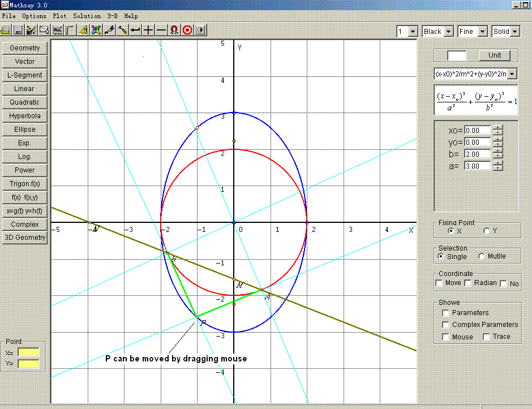Click the open file toolbar icon
The height and width of the screenshot is (409, 532).
[x=6, y=30]
